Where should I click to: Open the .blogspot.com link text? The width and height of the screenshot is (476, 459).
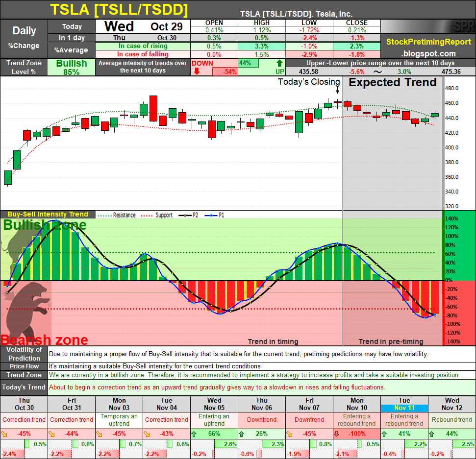click(428, 54)
